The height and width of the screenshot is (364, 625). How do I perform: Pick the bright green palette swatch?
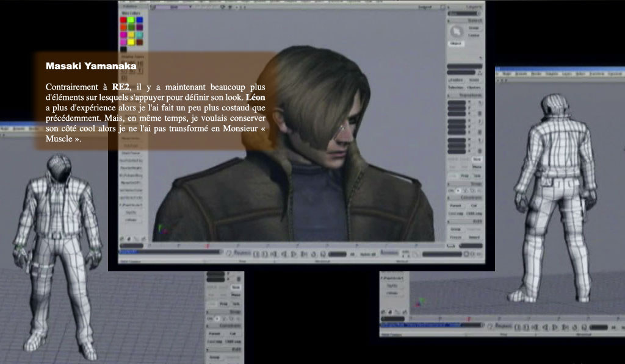point(131,20)
